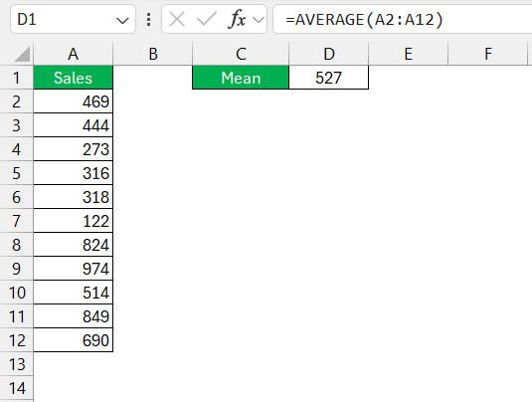Viewport: 532px width, 402px height.
Task: Cancel formula entry with X icon
Action: coord(177,19)
